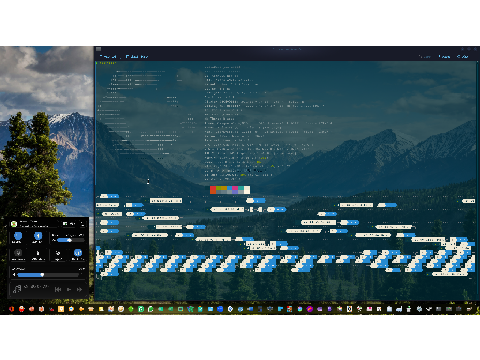The image size is (480, 360).
Task: Open the round beige face icon in the dock
Action: [121, 309]
